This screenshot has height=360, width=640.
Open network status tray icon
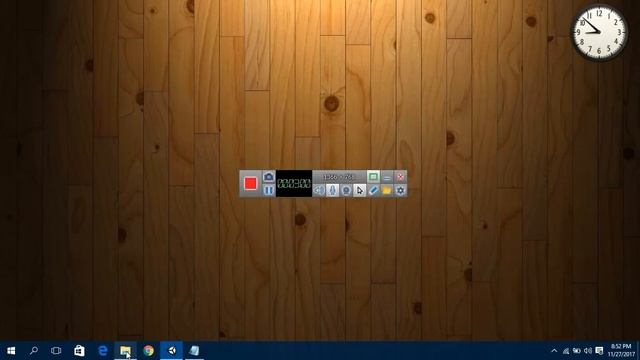click(x=566, y=351)
